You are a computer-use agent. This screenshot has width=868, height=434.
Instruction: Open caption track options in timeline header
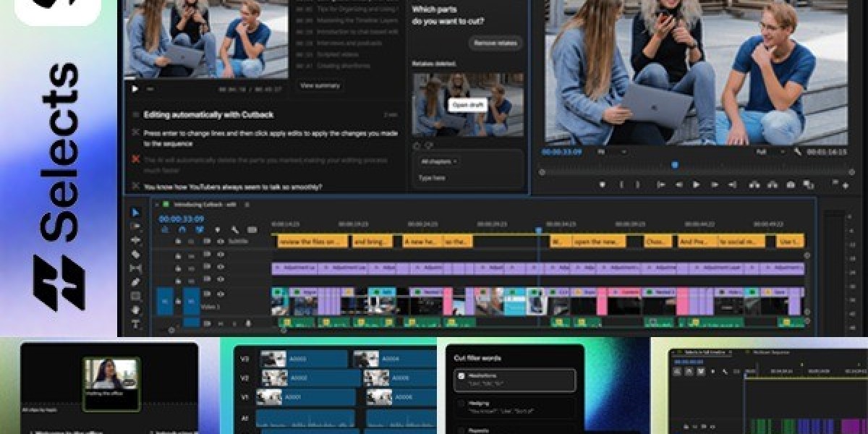pos(252,230)
